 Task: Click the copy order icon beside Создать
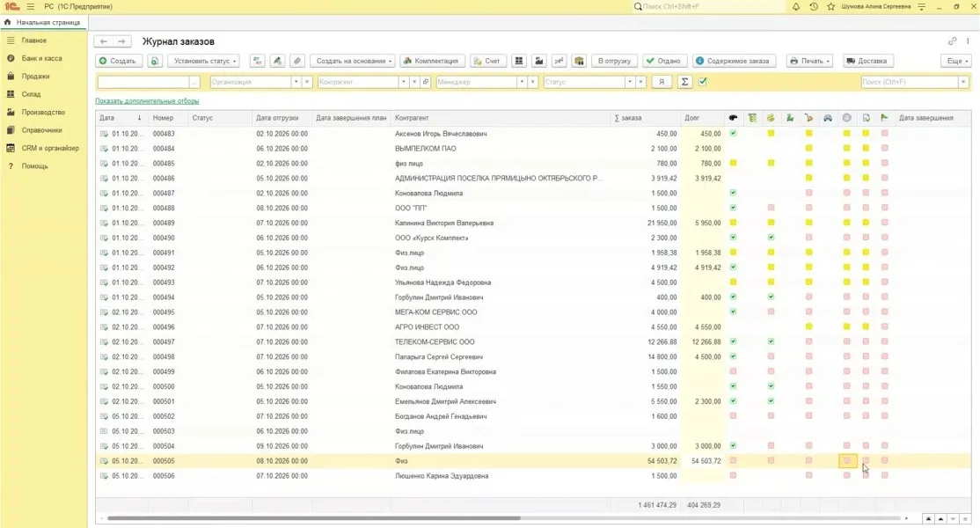pos(154,61)
